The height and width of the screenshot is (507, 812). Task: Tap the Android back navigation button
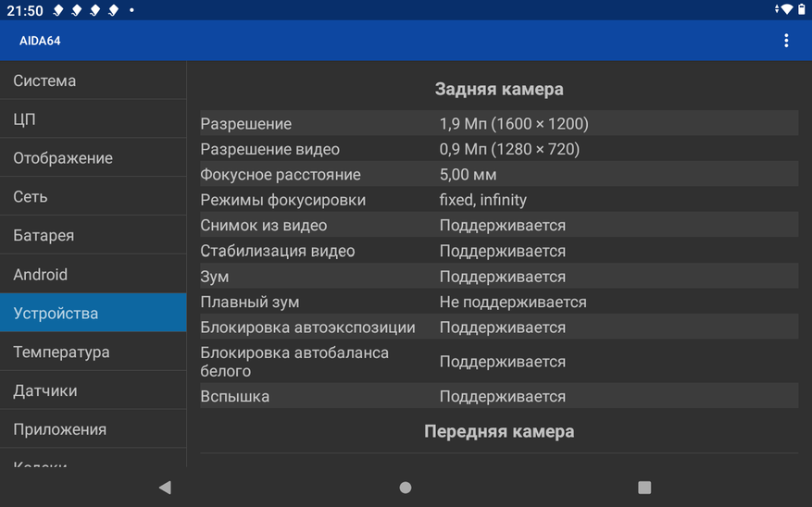click(x=165, y=488)
